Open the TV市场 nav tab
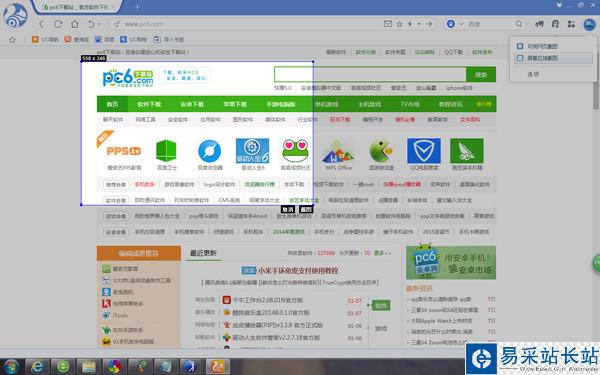This screenshot has height=375, width=600. pos(410,104)
